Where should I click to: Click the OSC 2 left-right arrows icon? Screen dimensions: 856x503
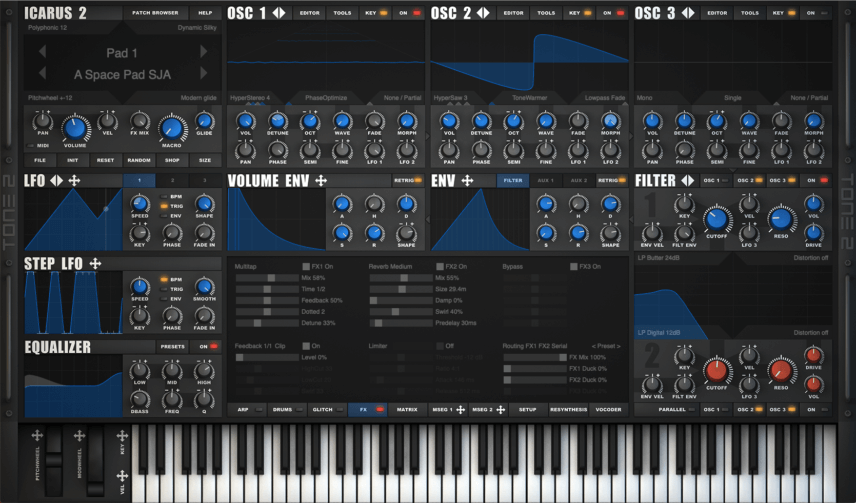(483, 13)
